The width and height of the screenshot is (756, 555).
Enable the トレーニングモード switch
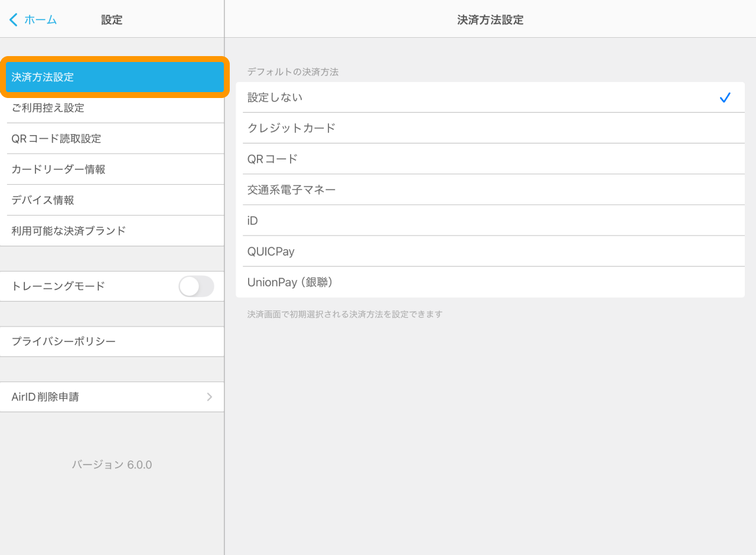tap(196, 286)
